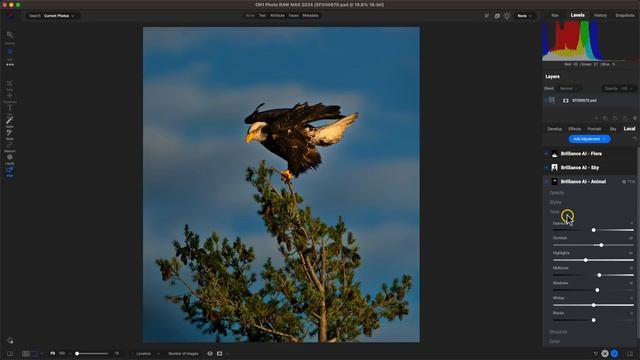Expand the Color section
Image resolution: width=640 pixels, height=360 pixels.
click(x=555, y=341)
